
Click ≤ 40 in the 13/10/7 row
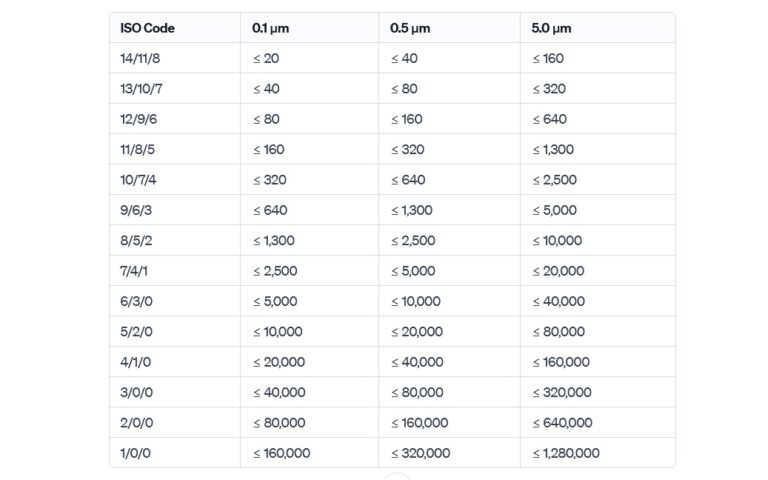click(x=266, y=89)
